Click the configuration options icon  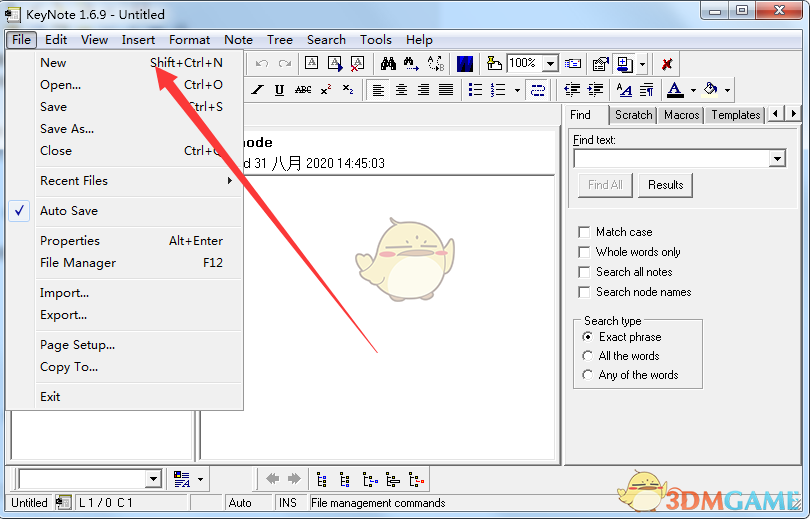point(600,64)
